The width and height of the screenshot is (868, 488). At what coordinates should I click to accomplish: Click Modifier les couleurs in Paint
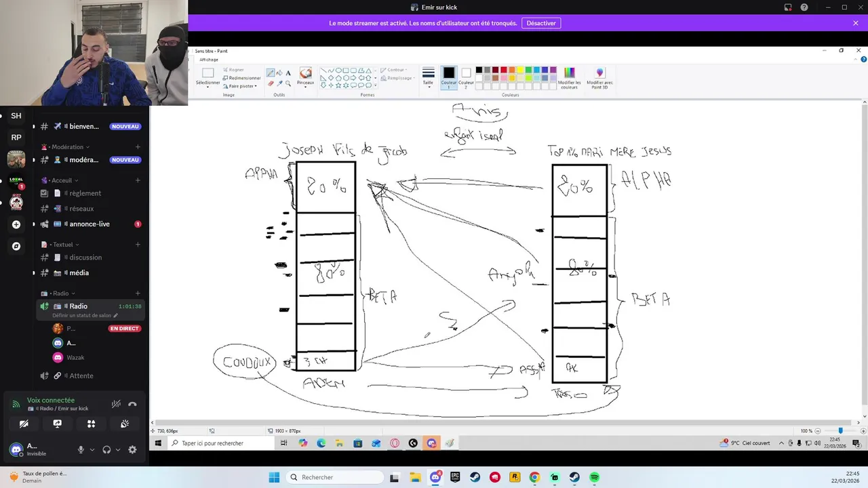569,78
